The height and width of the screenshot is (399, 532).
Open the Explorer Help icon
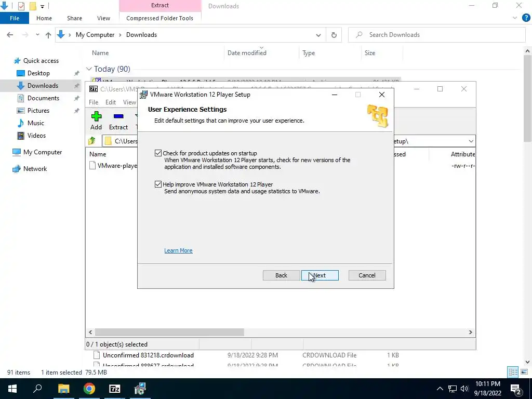(526, 18)
